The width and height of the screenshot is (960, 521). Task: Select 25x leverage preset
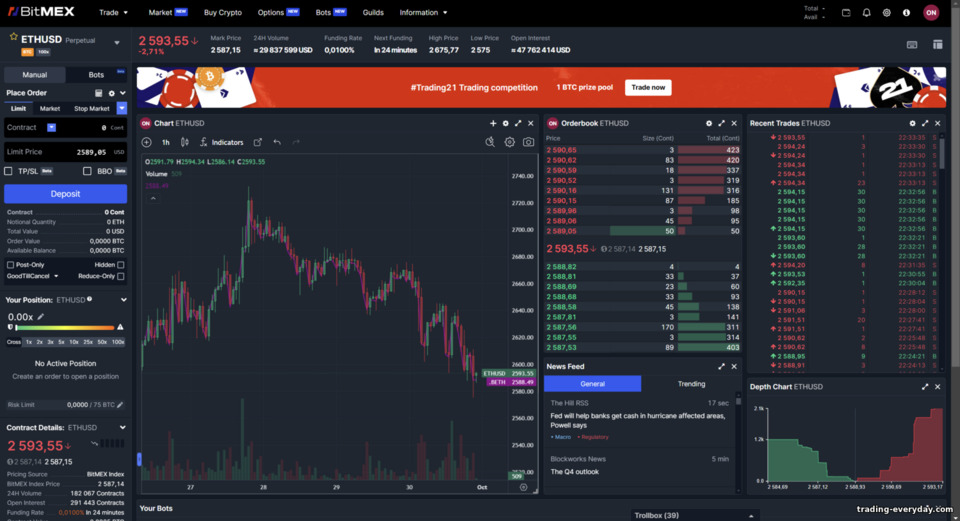pos(88,342)
